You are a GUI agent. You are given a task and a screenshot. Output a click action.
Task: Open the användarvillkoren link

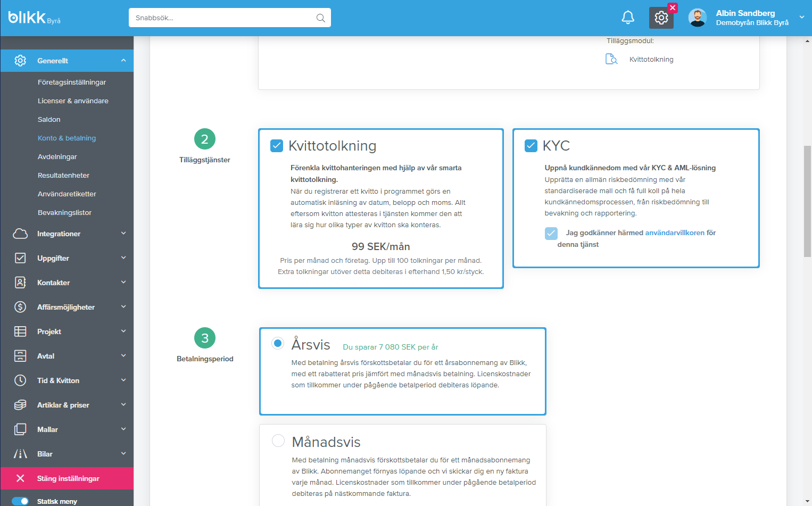675,233
